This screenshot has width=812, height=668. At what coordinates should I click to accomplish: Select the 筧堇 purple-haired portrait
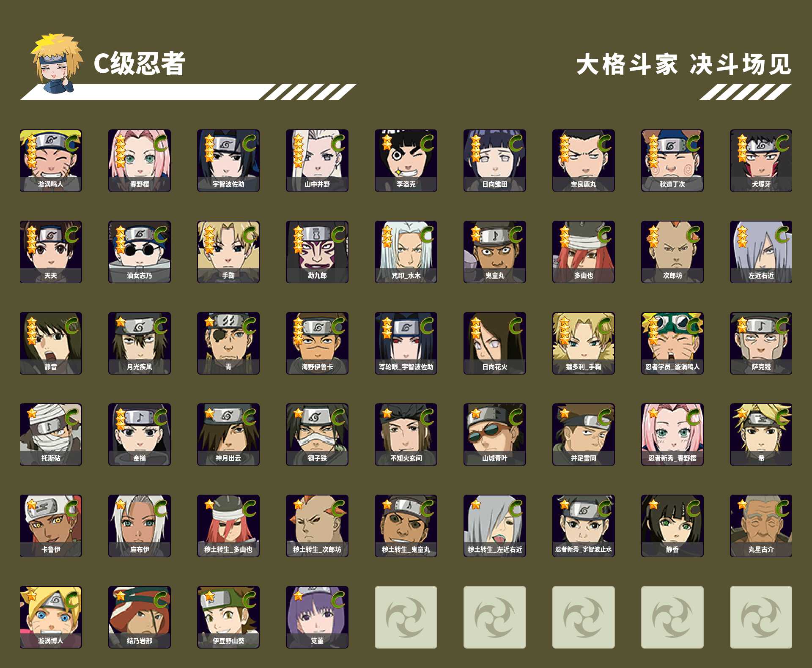[x=317, y=617]
